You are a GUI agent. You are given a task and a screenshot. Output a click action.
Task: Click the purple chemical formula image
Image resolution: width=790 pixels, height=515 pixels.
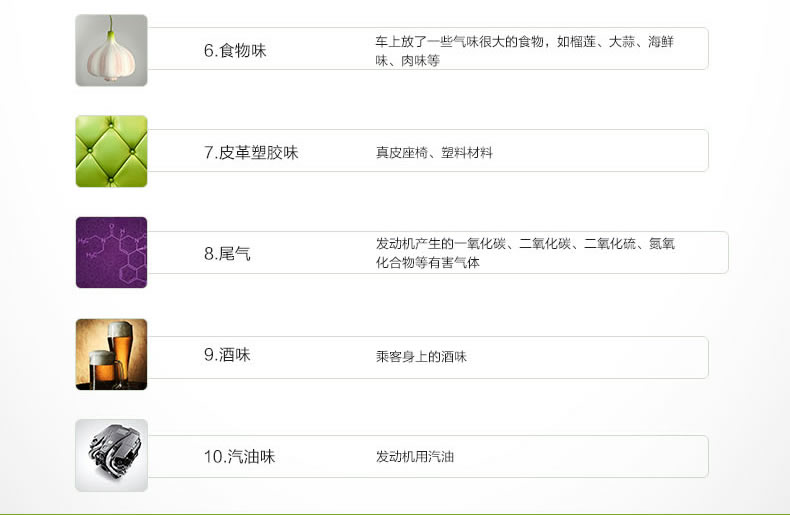[x=111, y=252]
